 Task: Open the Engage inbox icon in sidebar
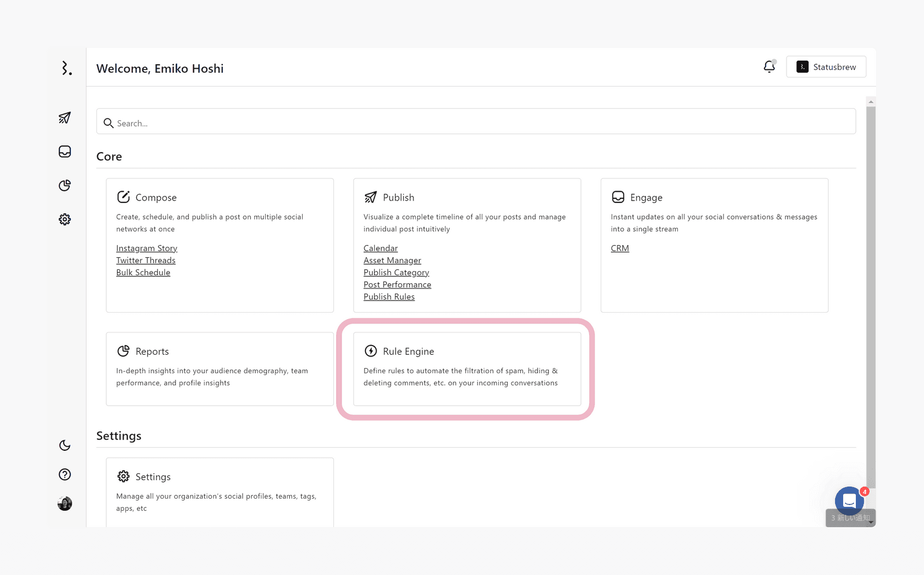pos(65,151)
